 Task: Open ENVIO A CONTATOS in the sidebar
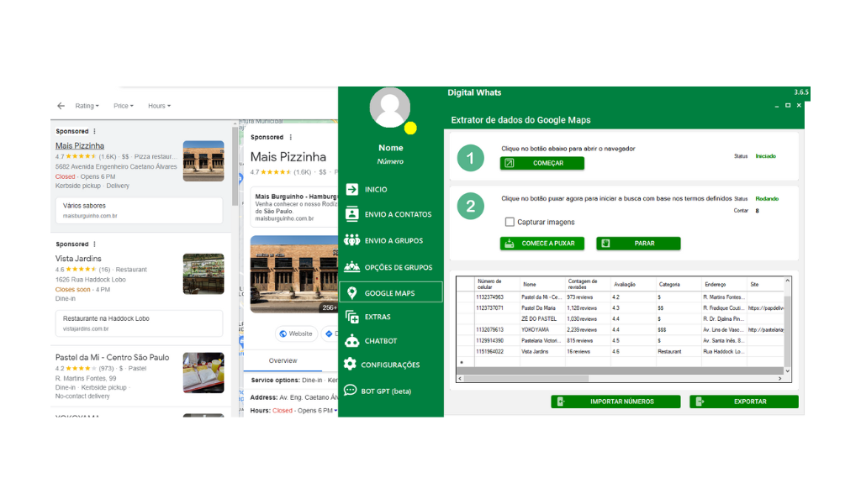(x=398, y=214)
